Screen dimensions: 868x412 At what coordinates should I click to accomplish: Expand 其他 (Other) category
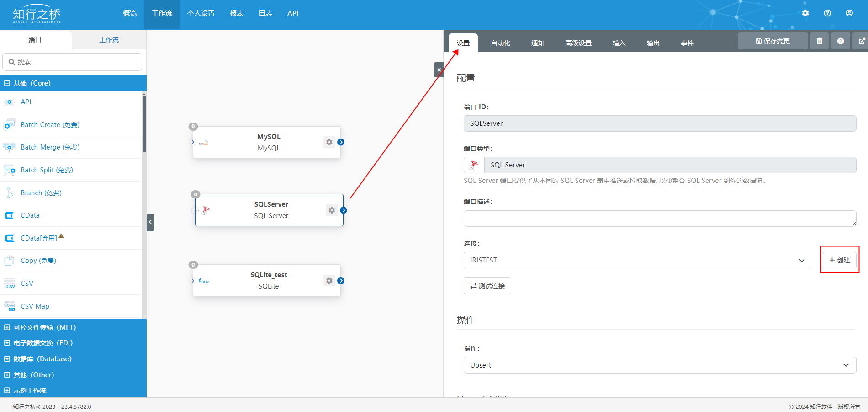point(73,375)
